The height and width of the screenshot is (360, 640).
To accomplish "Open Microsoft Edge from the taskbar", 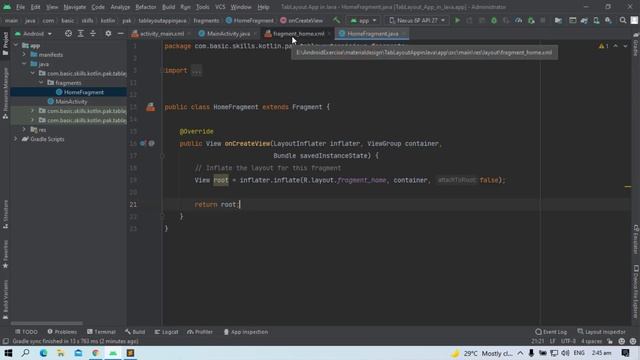I will pos(43,353).
